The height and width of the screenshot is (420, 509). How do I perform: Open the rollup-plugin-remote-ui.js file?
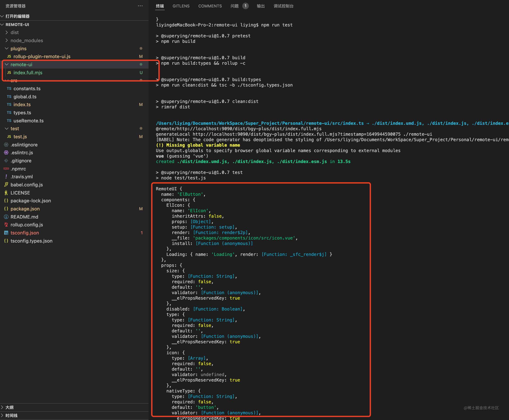(42, 56)
